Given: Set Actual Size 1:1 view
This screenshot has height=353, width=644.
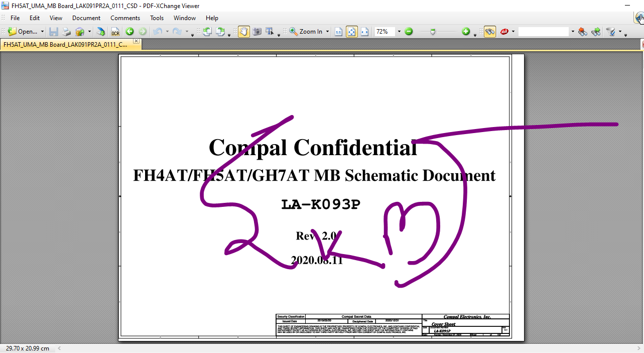Looking at the screenshot, I should pyautogui.click(x=339, y=32).
